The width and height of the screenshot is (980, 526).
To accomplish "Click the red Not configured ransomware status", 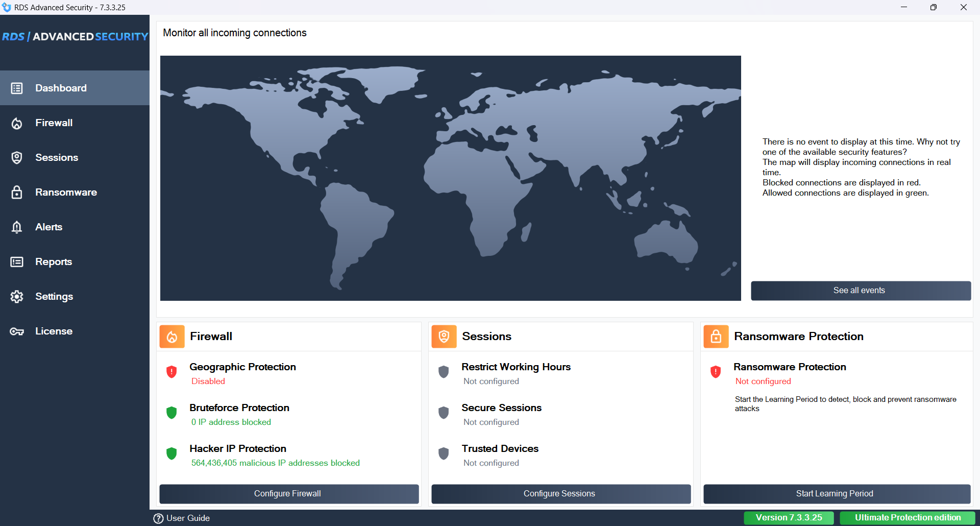I will click(x=763, y=381).
